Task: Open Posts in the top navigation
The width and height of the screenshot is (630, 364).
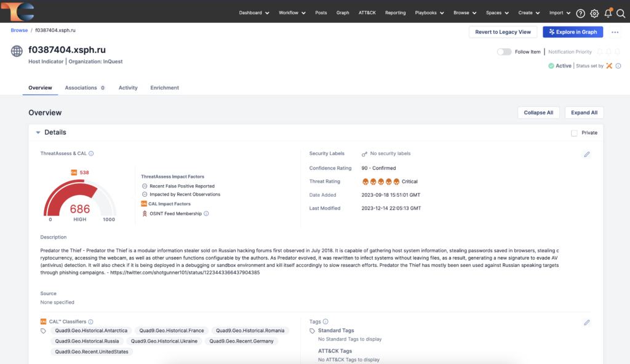Action: tap(321, 13)
